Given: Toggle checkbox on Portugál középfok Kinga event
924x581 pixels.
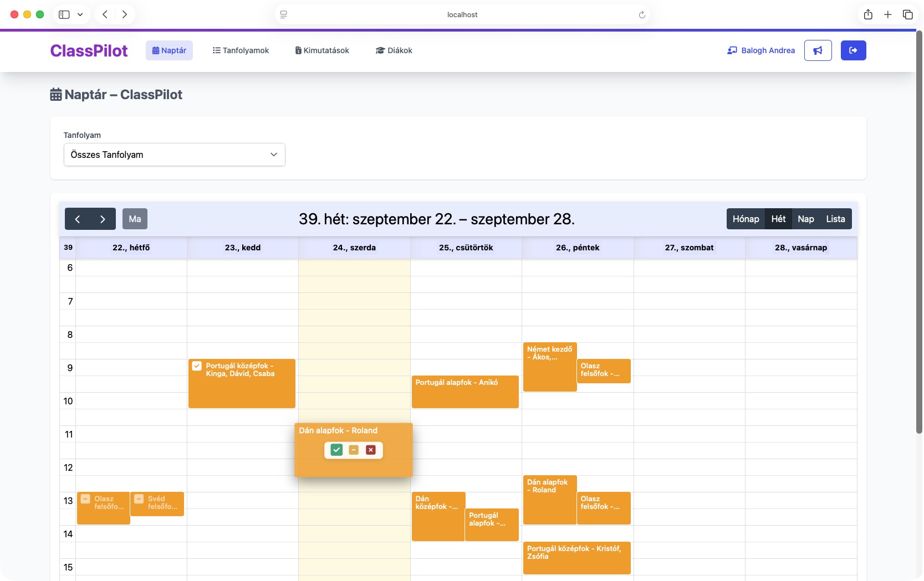Looking at the screenshot, I should [197, 366].
